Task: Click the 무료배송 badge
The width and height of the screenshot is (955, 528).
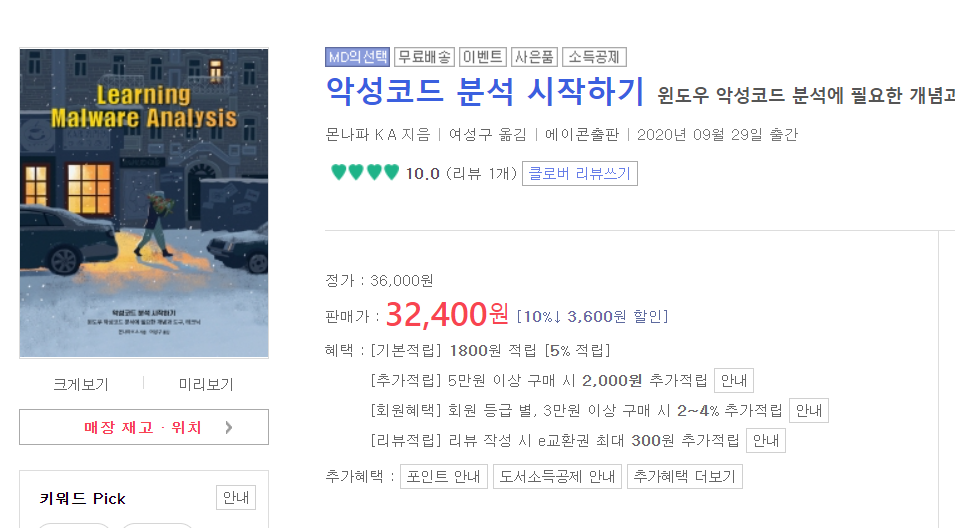Action: click(425, 57)
